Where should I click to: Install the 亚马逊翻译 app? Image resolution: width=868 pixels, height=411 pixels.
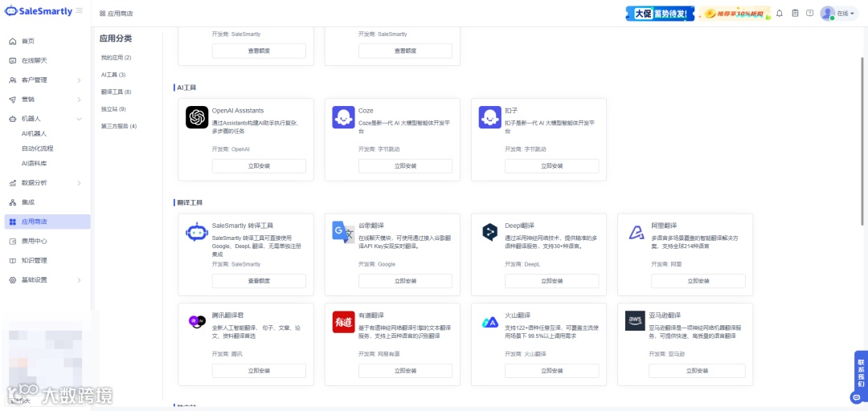tap(698, 371)
